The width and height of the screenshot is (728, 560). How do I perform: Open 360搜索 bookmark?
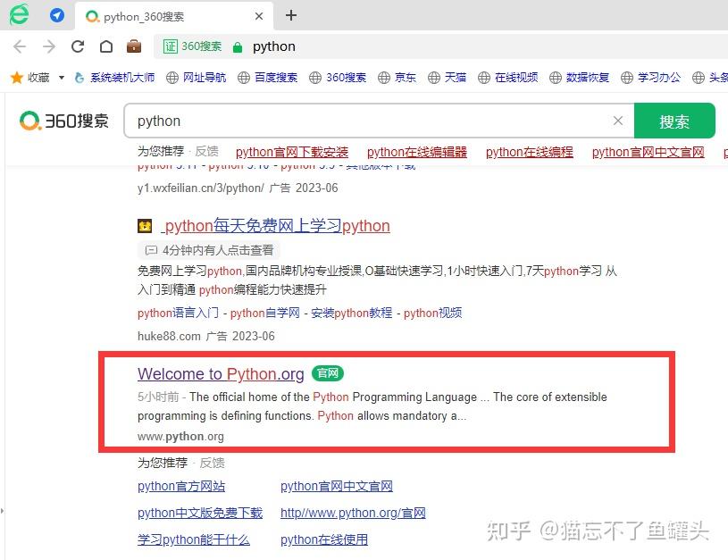(338, 78)
